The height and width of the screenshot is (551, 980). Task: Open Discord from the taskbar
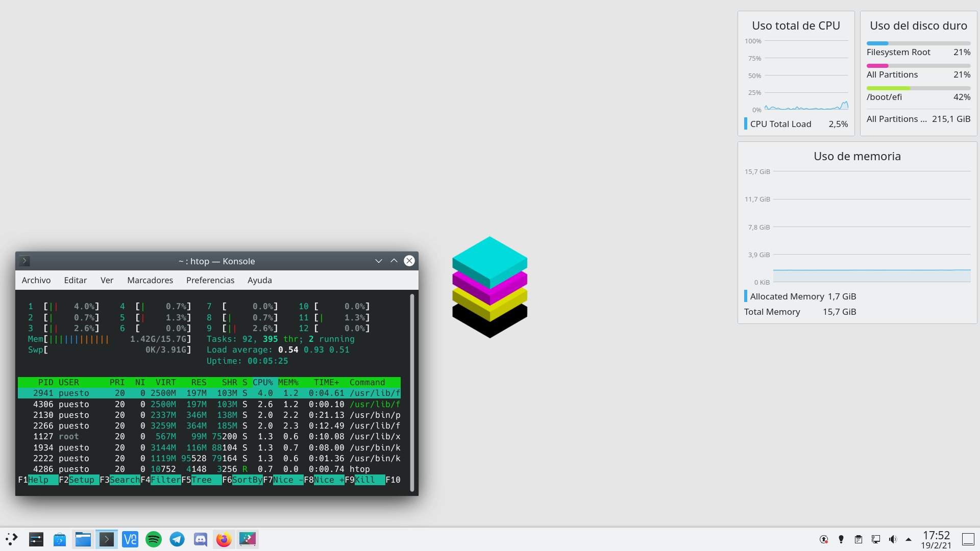pyautogui.click(x=201, y=539)
